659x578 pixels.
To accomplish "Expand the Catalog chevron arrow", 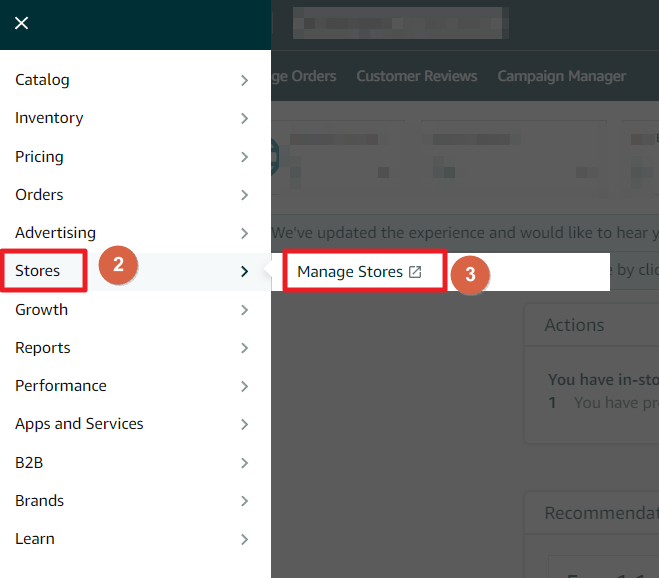I will click(x=245, y=80).
